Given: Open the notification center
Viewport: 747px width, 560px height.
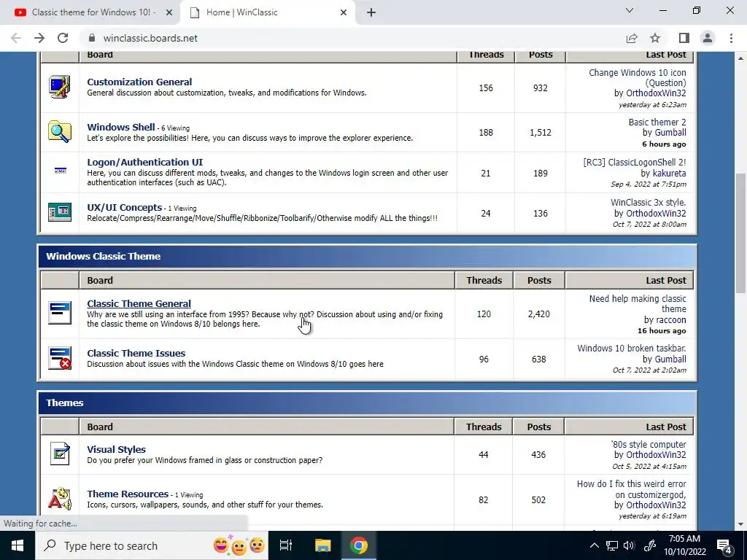Looking at the screenshot, I should coord(724,545).
